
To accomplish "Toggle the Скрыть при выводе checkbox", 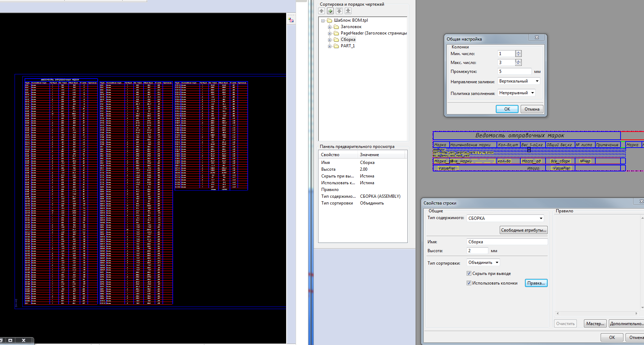I will (469, 274).
